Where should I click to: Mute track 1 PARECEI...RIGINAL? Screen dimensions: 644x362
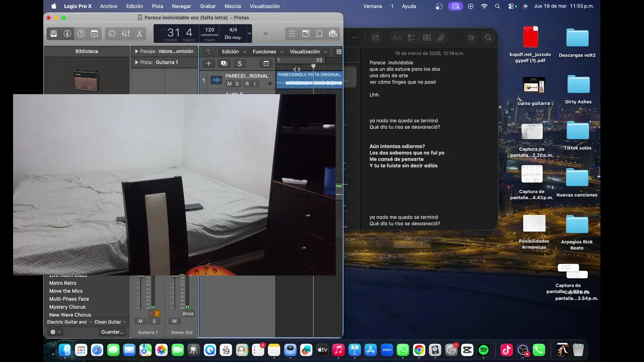[229, 84]
